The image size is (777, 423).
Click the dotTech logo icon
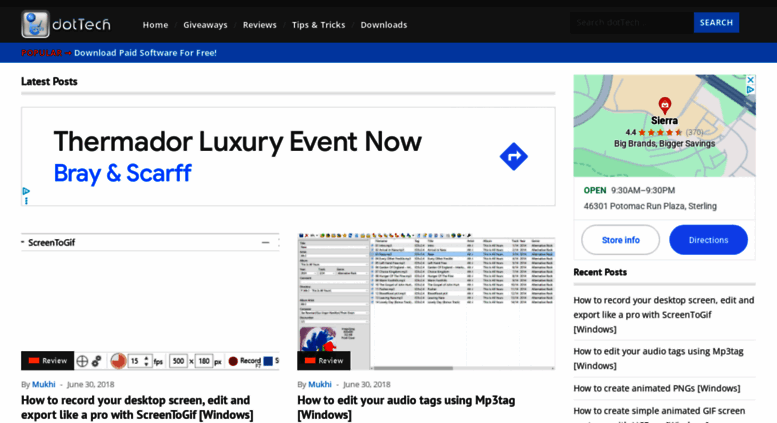tap(35, 24)
